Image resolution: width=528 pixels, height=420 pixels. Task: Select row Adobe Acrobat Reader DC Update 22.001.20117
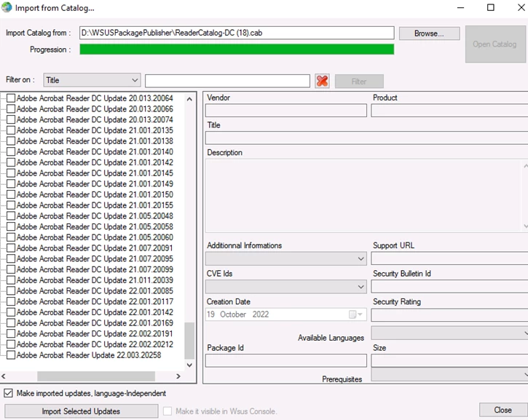(95, 301)
